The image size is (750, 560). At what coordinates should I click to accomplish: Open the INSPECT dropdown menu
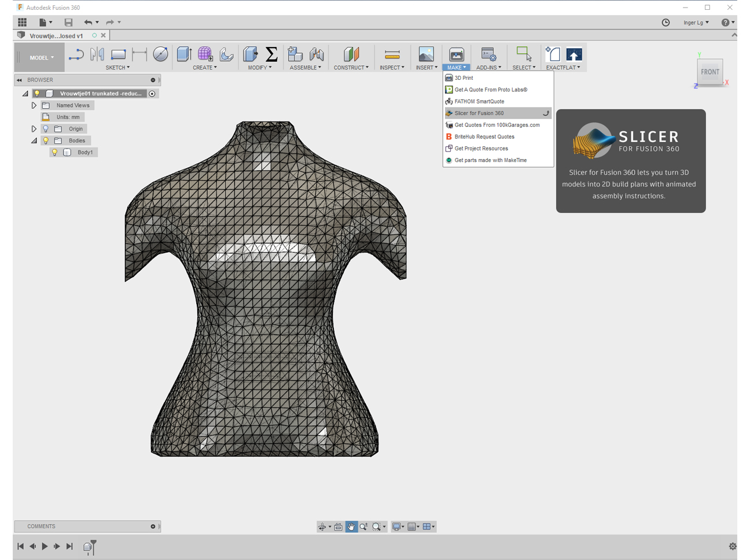coord(392,68)
